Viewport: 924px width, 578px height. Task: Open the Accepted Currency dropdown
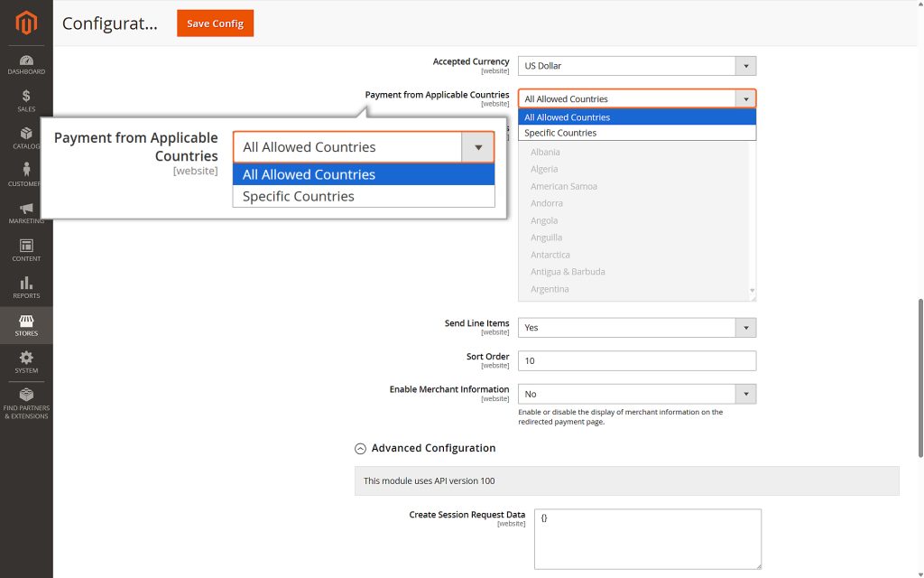pyautogui.click(x=745, y=65)
